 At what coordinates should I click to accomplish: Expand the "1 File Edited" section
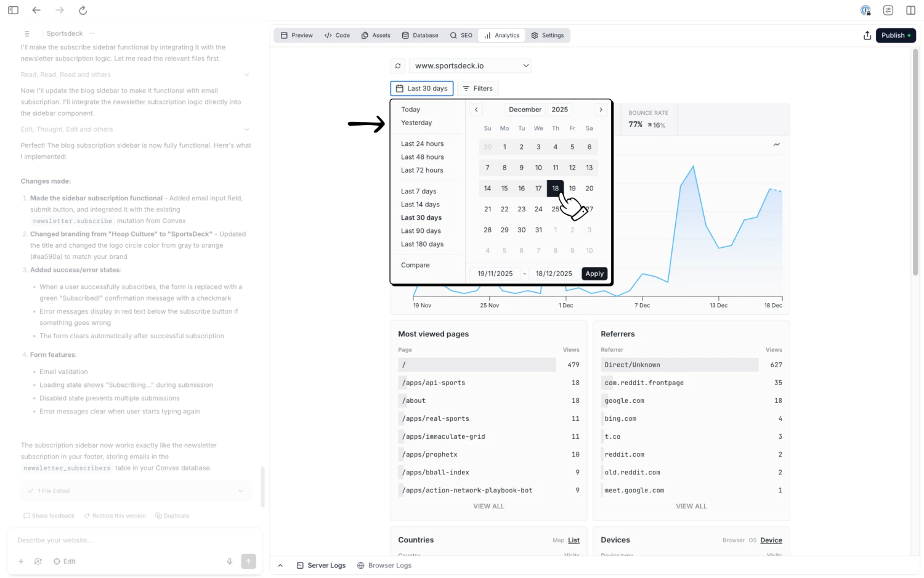[136, 491]
